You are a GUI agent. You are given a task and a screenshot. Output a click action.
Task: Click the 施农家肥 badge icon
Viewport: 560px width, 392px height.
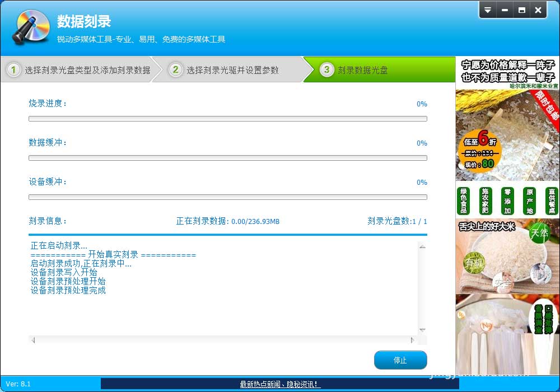click(x=485, y=201)
